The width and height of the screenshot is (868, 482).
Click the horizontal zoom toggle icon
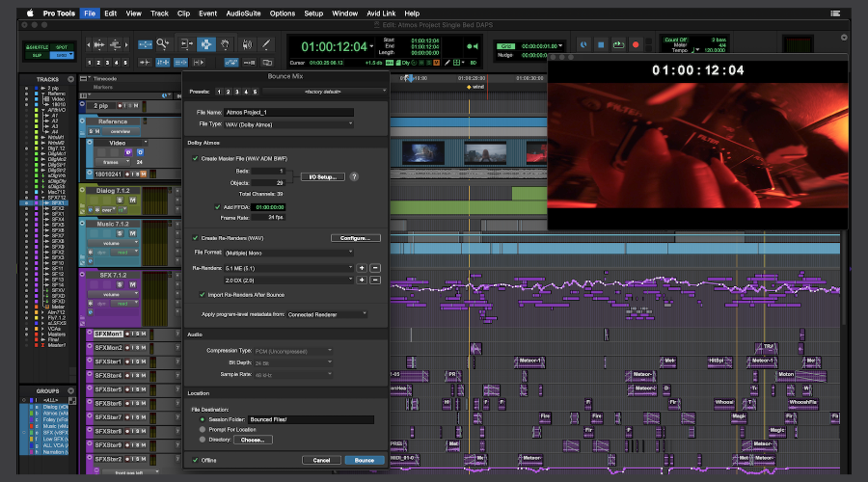coord(145,44)
